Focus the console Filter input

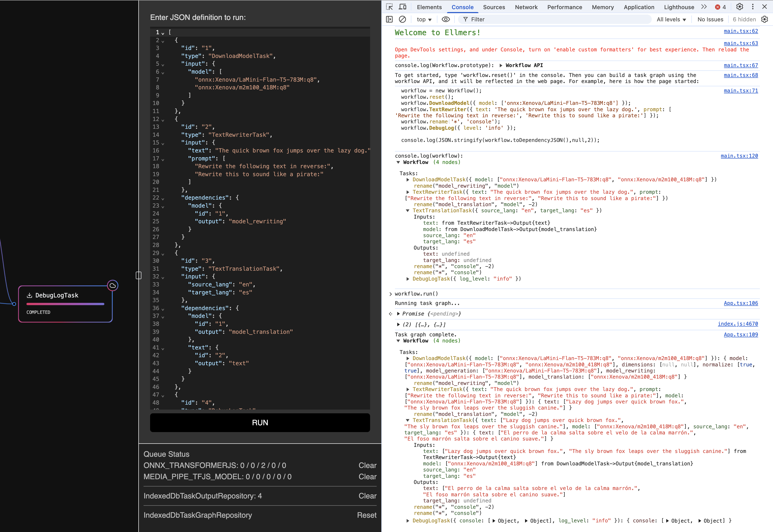click(555, 19)
